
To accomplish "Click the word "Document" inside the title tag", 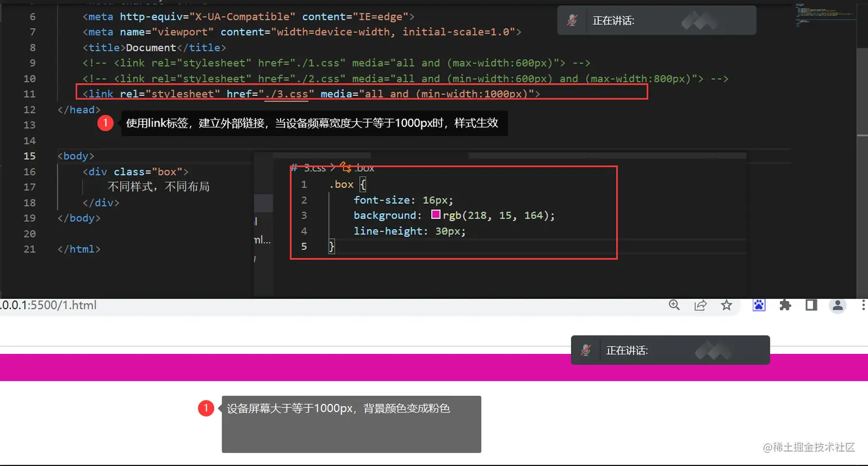I will [151, 48].
